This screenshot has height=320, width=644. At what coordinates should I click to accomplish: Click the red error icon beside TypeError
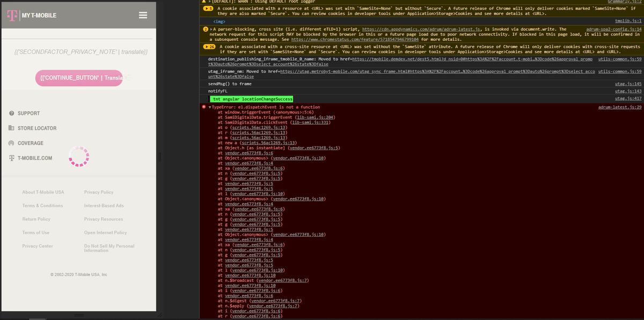(x=204, y=107)
